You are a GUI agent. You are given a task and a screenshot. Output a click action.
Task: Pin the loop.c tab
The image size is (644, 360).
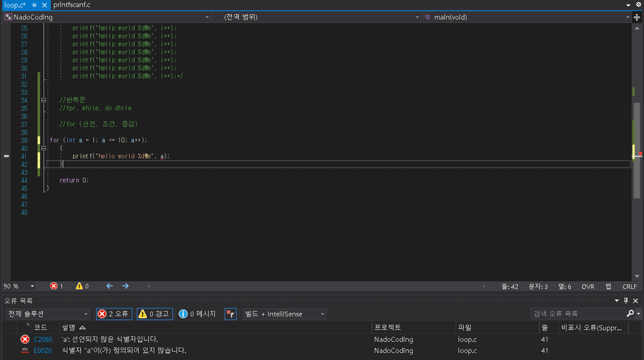35,5
